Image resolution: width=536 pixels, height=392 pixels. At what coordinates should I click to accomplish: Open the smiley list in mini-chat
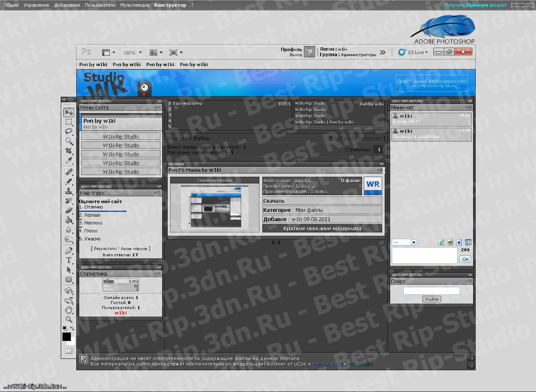pos(450,242)
